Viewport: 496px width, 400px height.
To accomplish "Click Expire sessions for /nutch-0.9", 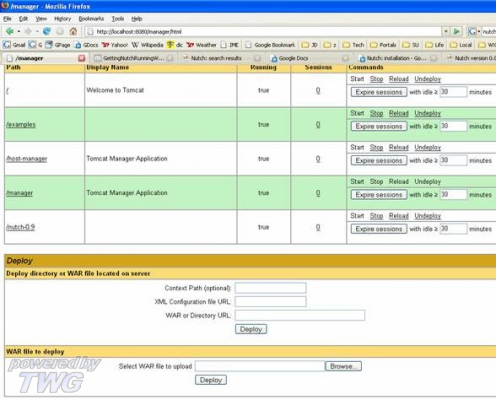I will [x=379, y=229].
